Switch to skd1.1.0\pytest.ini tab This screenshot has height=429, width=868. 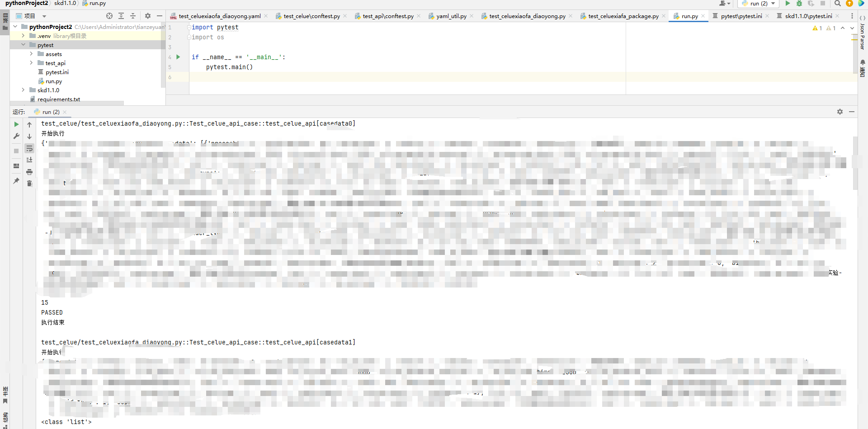point(809,16)
